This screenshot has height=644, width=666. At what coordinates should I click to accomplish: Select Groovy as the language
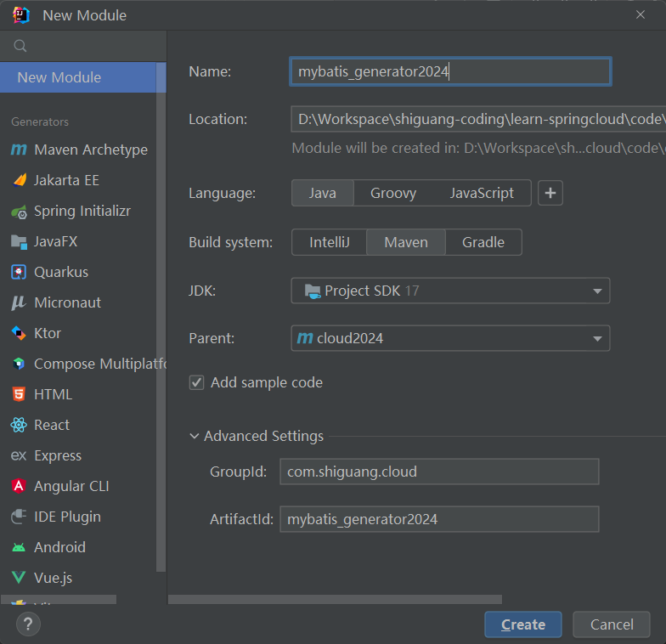point(393,193)
